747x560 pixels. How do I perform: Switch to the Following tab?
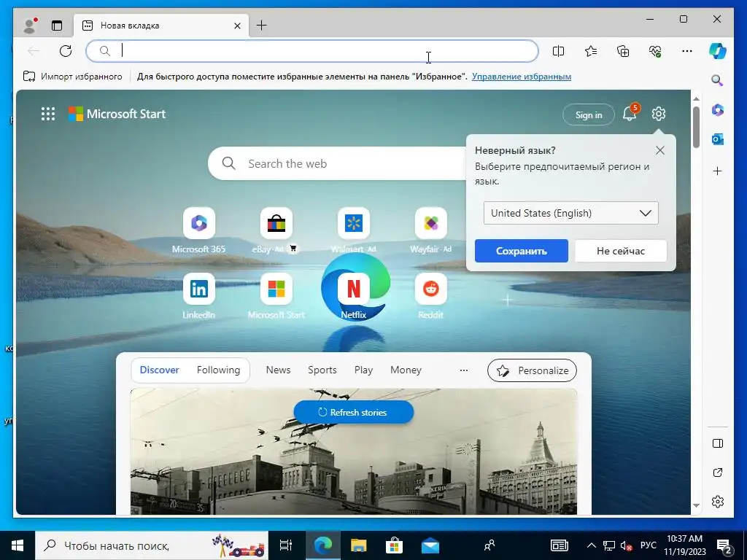[218, 370]
